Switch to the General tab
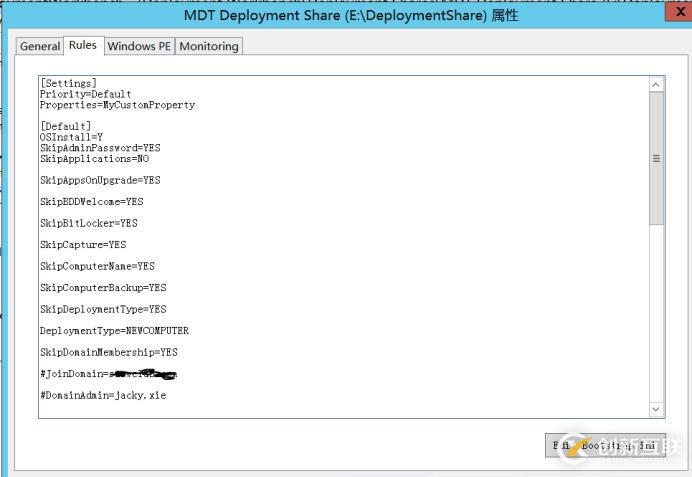692x477 pixels. pyautogui.click(x=40, y=46)
